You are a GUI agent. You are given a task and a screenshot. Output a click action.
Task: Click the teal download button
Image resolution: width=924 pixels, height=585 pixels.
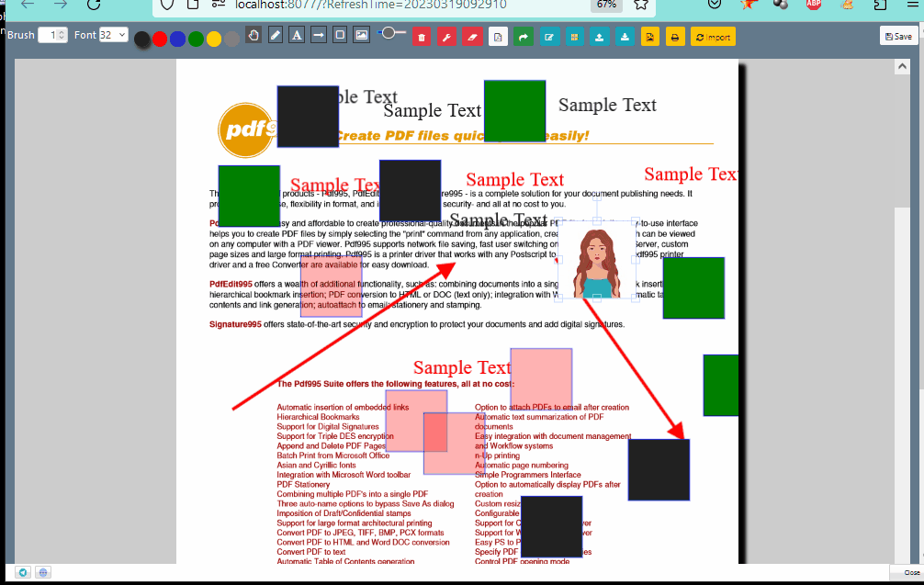coord(625,37)
